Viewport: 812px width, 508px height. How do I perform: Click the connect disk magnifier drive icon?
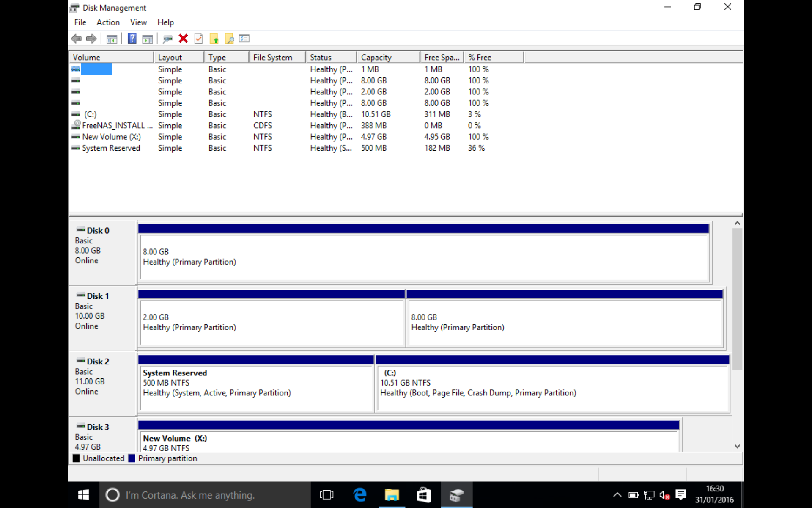[x=167, y=39]
